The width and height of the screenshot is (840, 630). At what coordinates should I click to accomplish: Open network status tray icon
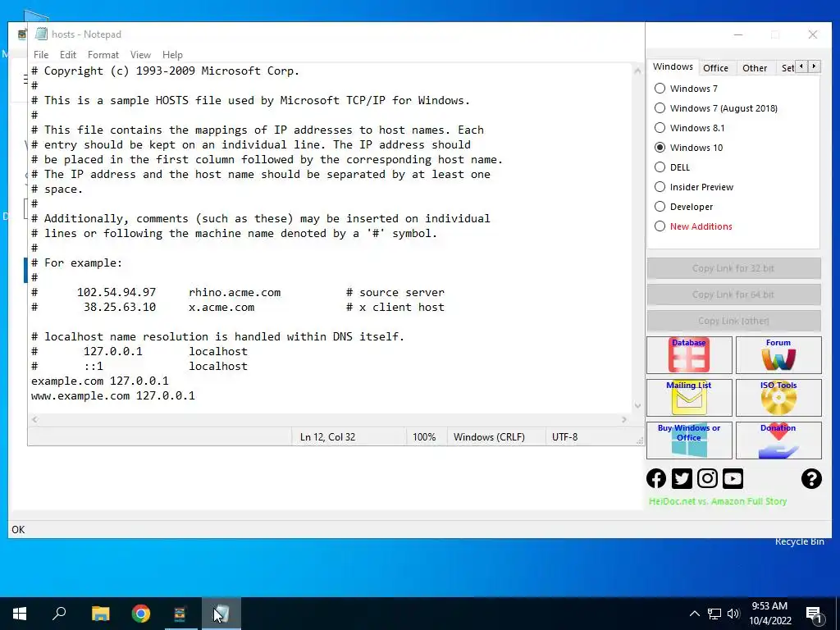point(714,614)
